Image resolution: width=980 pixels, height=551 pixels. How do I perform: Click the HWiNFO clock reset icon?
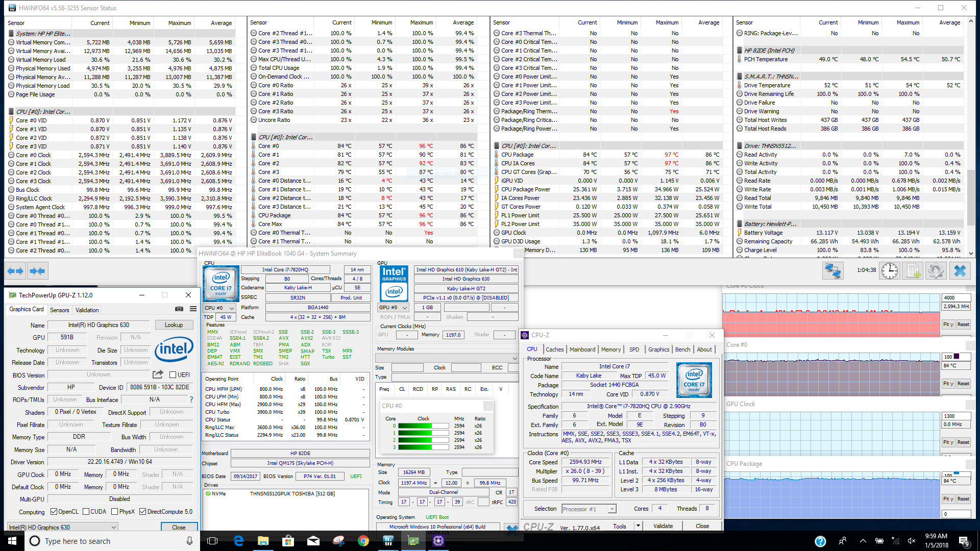pos(890,271)
